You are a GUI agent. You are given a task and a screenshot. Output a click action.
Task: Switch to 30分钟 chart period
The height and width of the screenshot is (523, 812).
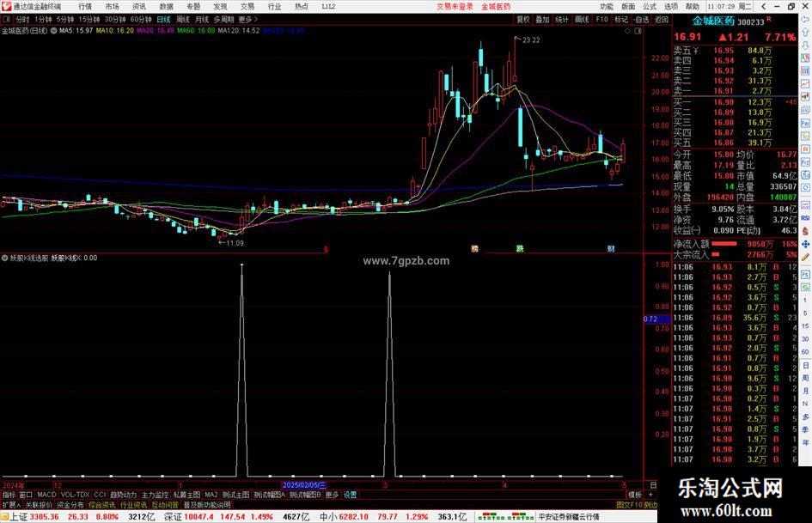(x=115, y=20)
